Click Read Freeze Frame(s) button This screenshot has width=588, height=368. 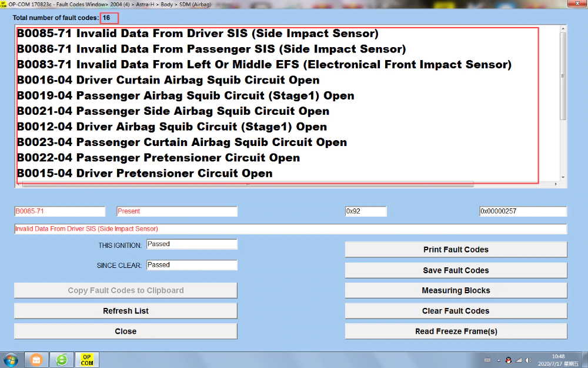pyautogui.click(x=456, y=331)
